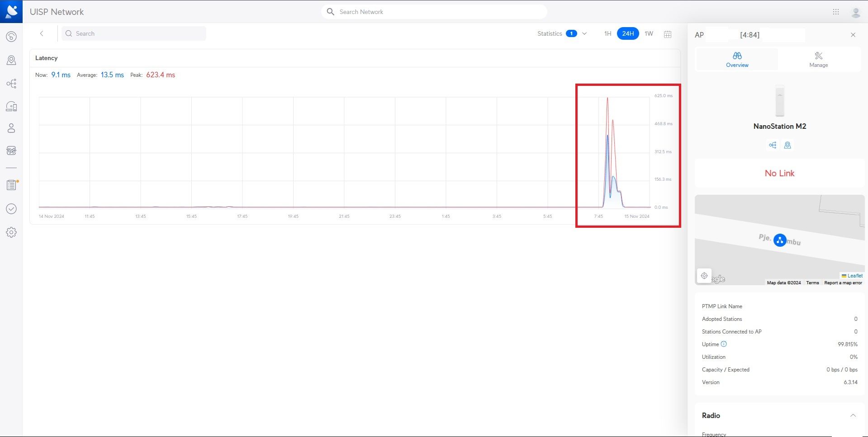
Task: Click the back arrow button
Action: 42,33
